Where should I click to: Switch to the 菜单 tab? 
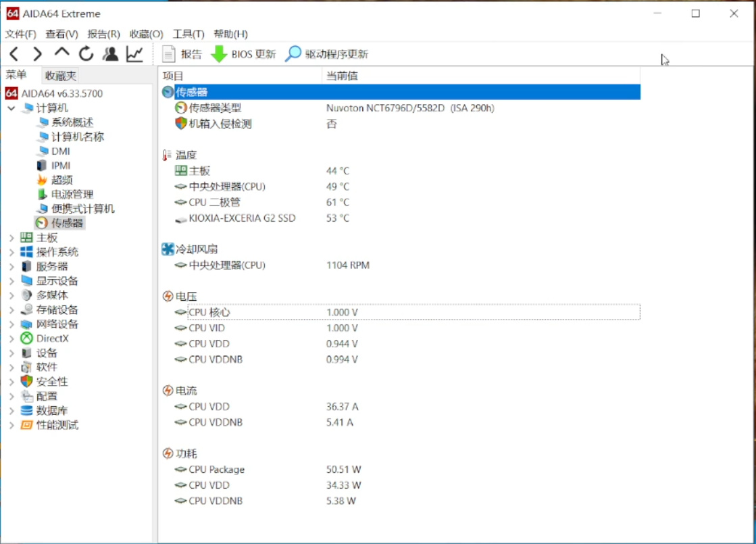click(x=16, y=75)
